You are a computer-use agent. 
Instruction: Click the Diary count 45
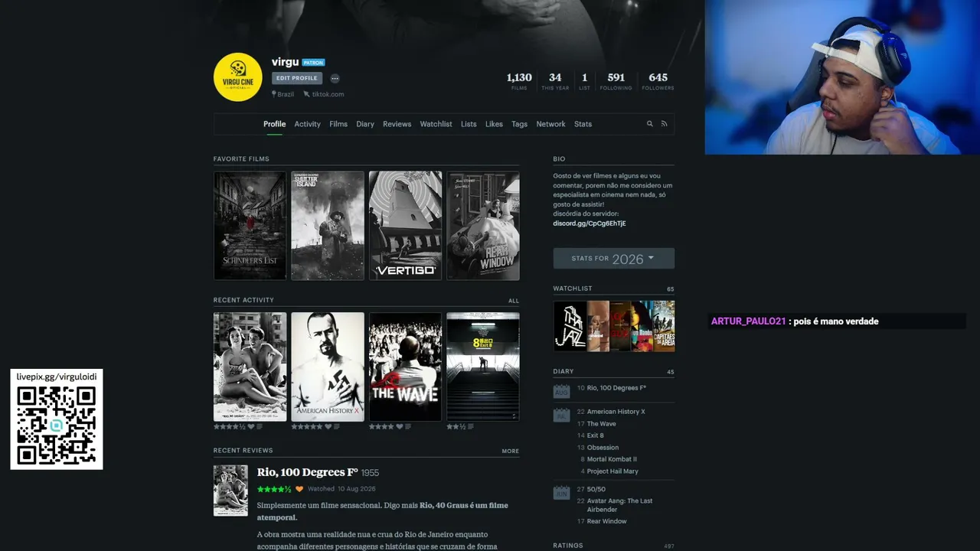tap(671, 372)
